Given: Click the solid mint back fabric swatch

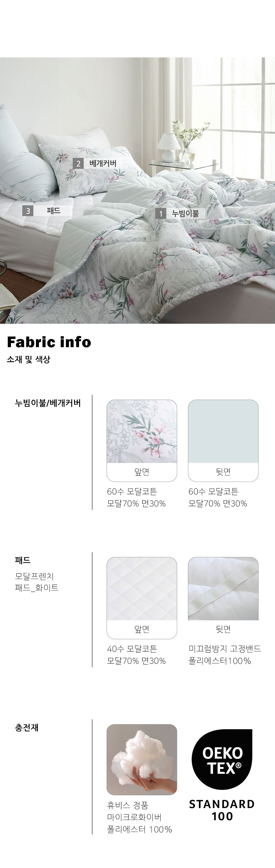Looking at the screenshot, I should 223,431.
